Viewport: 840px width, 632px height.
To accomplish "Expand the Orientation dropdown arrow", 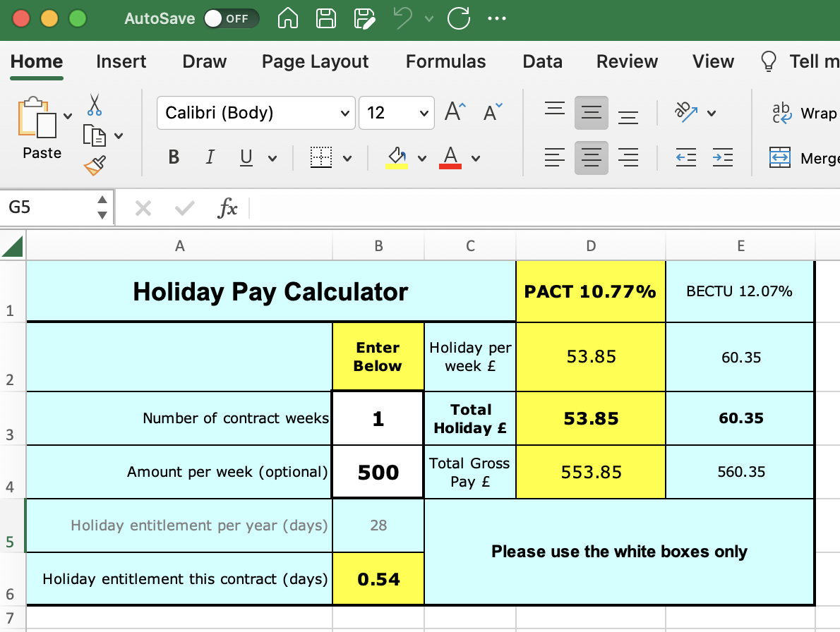I will [712, 114].
